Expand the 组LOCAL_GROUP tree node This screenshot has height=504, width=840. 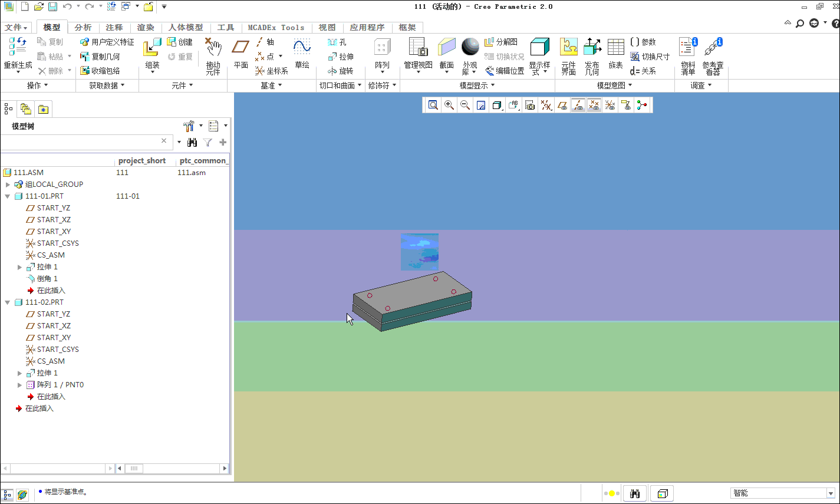(x=8, y=185)
